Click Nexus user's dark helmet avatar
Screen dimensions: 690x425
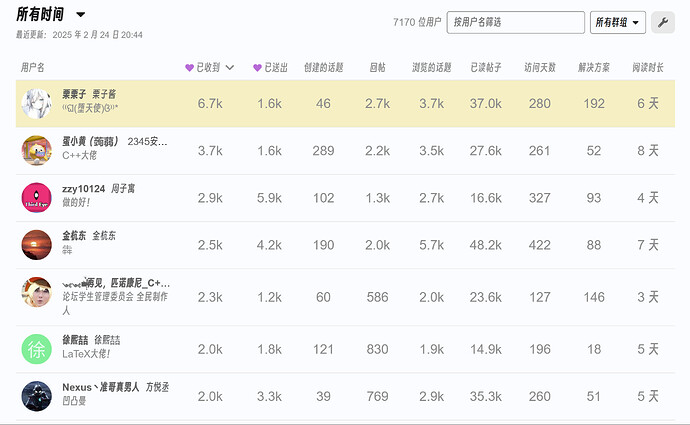tap(37, 396)
